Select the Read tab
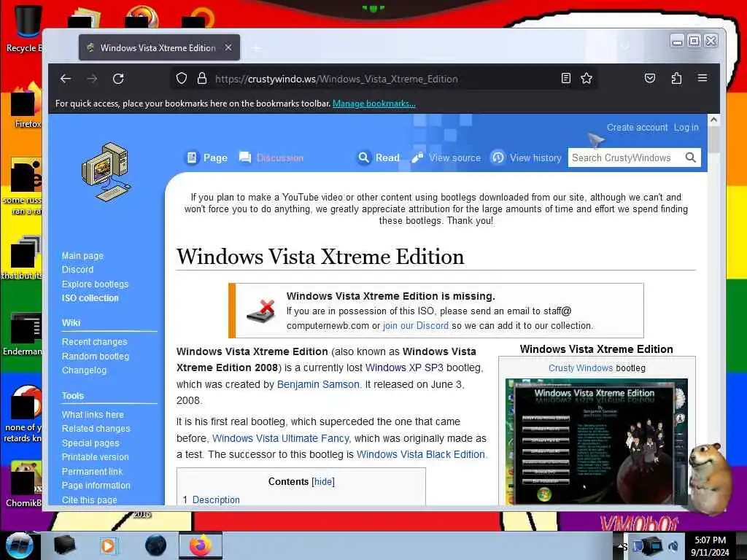The height and width of the screenshot is (560, 747). (x=379, y=157)
